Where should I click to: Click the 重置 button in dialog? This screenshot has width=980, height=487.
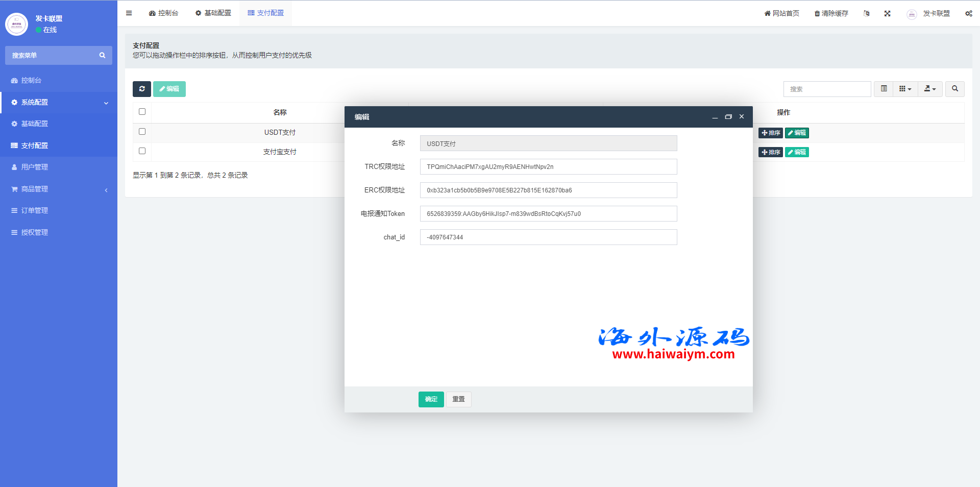458,399
